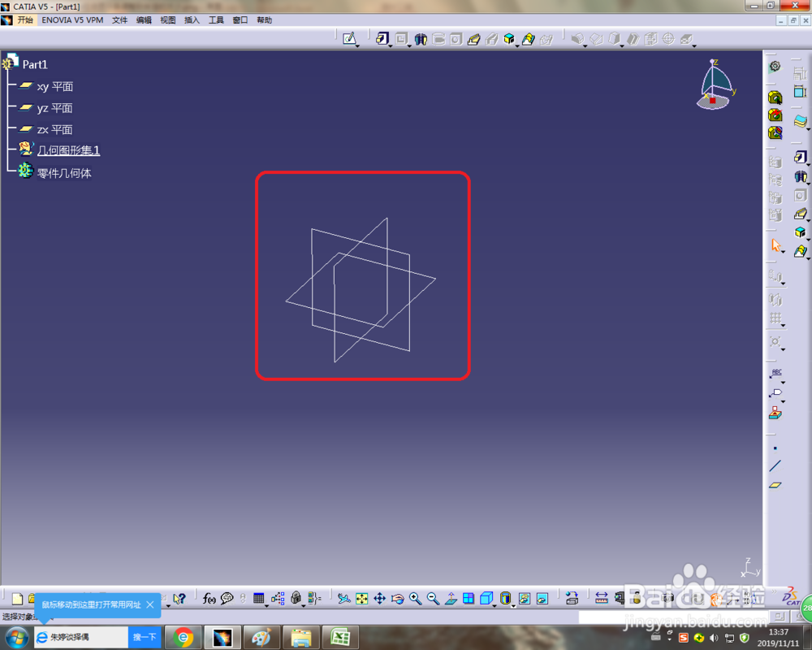
Task: Select the zx 平面 tree item
Action: 45,129
